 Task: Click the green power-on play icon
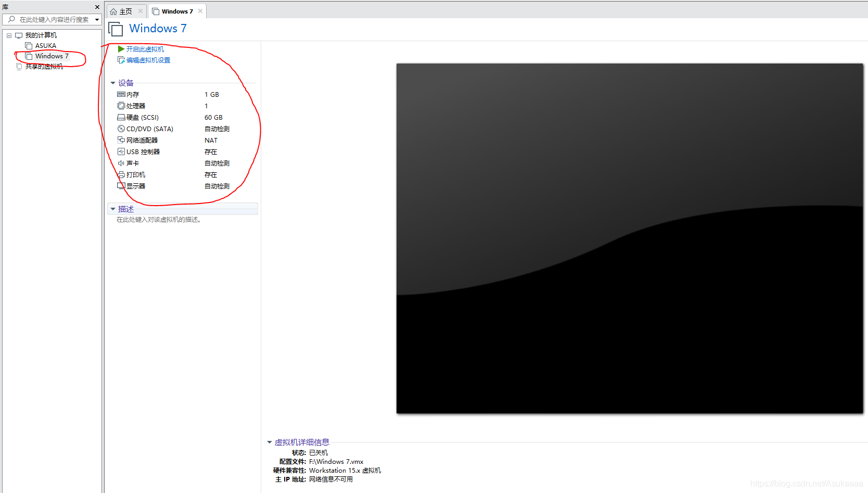(x=121, y=49)
